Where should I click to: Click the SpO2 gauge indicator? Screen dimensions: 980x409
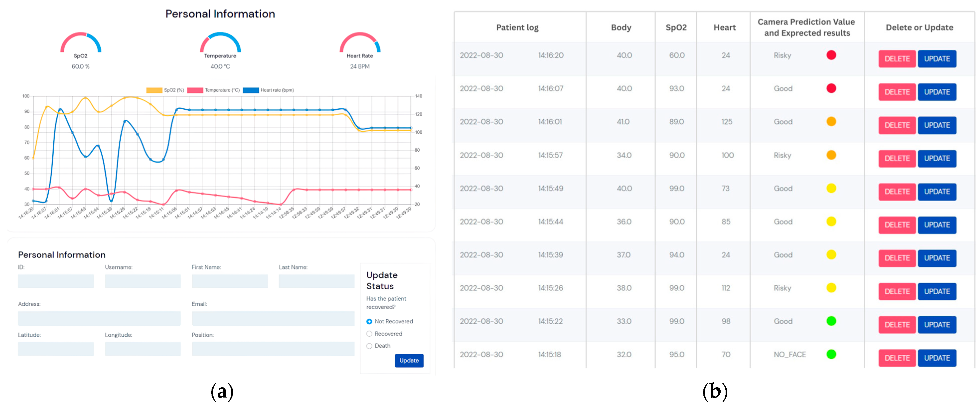coord(81,42)
